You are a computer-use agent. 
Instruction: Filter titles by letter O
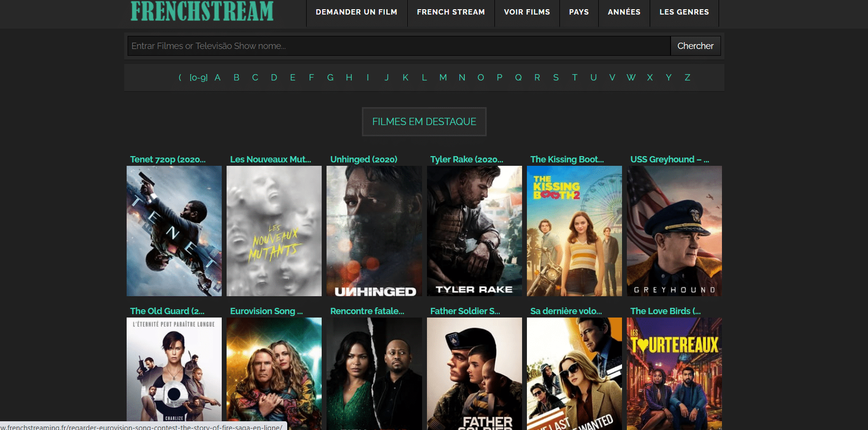tap(481, 78)
